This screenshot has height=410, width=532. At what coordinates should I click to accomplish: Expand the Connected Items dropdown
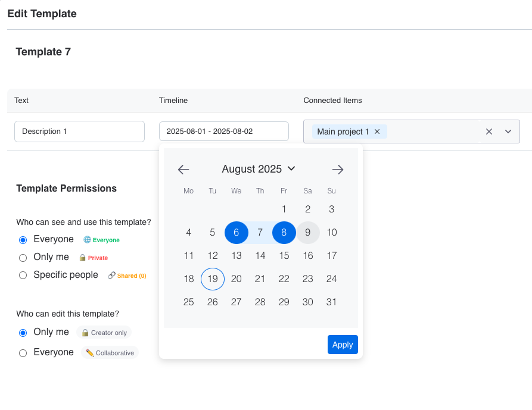[x=508, y=132]
